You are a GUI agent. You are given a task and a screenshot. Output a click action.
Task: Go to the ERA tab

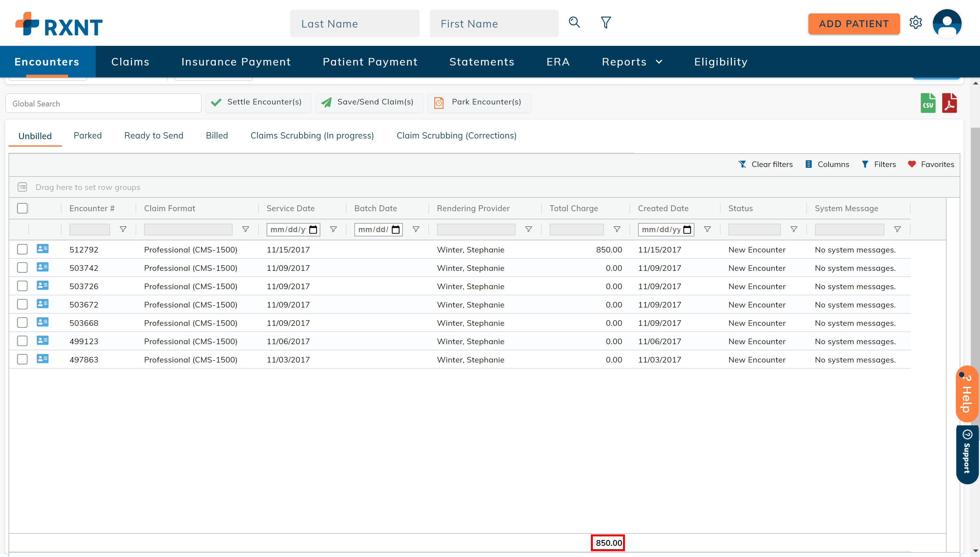point(558,62)
